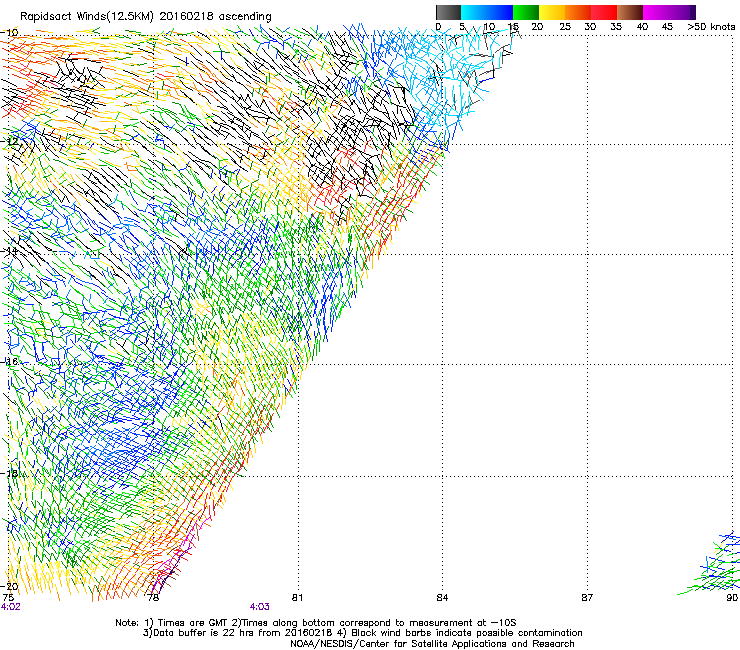Click the longitude label "90"
The height and width of the screenshot is (650, 740).
732,598
